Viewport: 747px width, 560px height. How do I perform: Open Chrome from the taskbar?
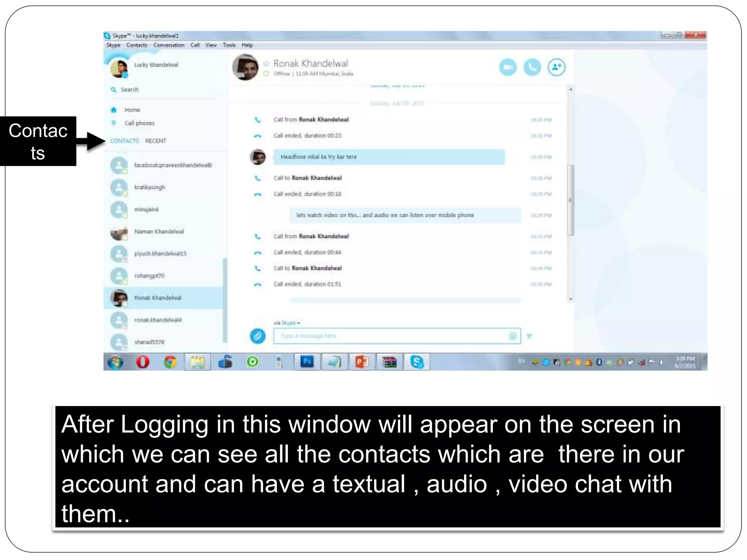(170, 362)
